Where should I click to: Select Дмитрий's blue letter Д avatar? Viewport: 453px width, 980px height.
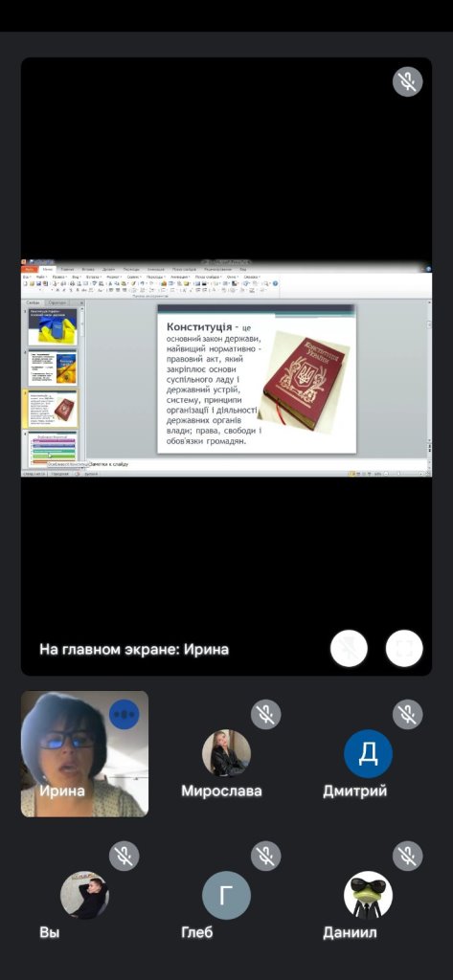(368, 754)
